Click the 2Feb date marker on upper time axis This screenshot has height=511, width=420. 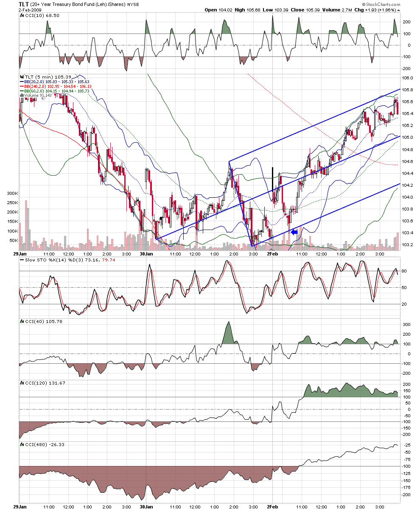[x=272, y=253]
